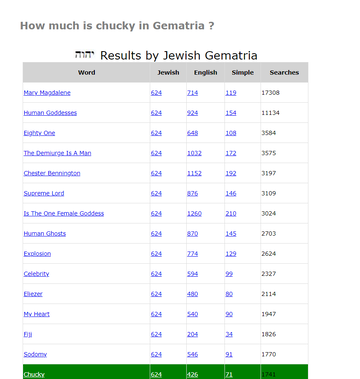360x379 pixels.
Task: Click the Eliezer word link
Action: pos(33,294)
